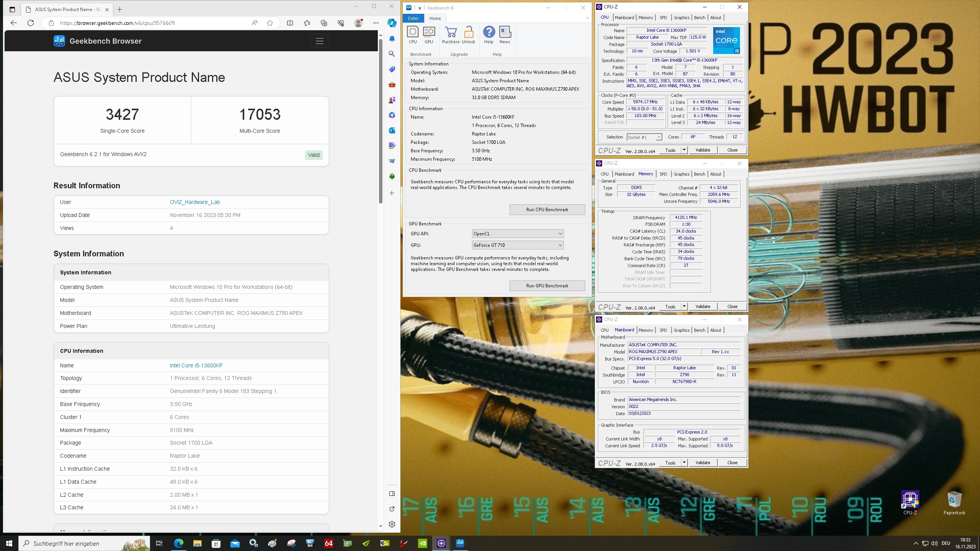Viewport: 980px width, 551px height.
Task: Open volume control in system tray
Action: coord(934,543)
